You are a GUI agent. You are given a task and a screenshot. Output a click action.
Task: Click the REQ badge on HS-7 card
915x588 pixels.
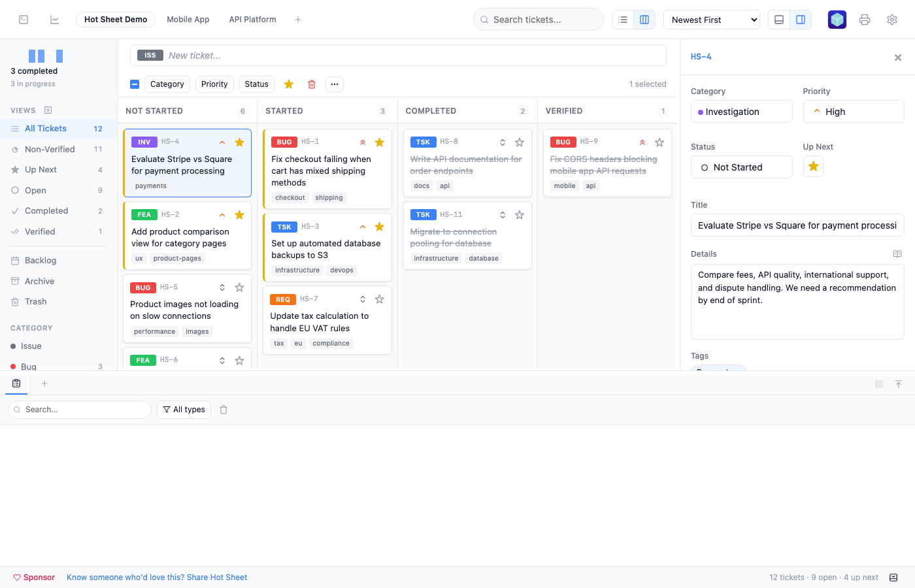[x=283, y=300]
